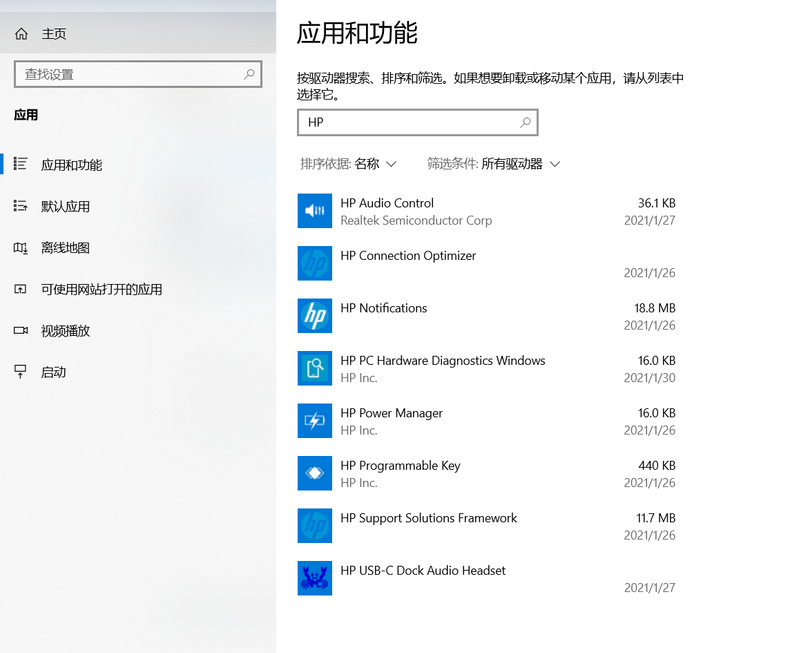Click the HP Notifications app icon
The image size is (799, 653).
click(314, 316)
